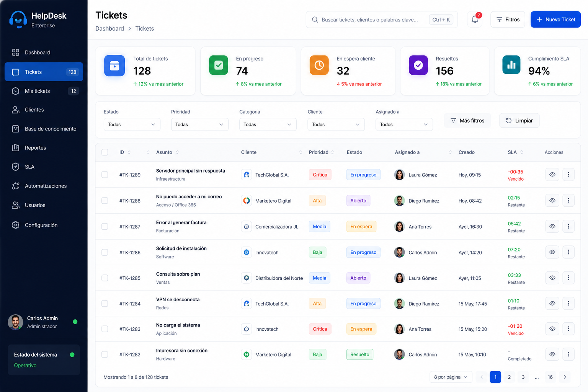Open Carlos Admin user profile panel

click(x=44, y=322)
